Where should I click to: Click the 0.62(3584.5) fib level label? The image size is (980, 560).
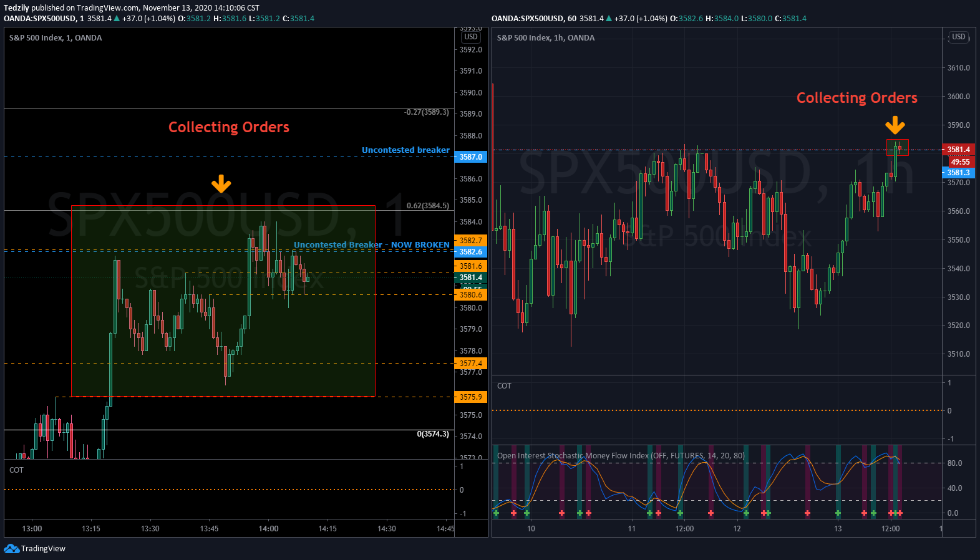point(428,206)
